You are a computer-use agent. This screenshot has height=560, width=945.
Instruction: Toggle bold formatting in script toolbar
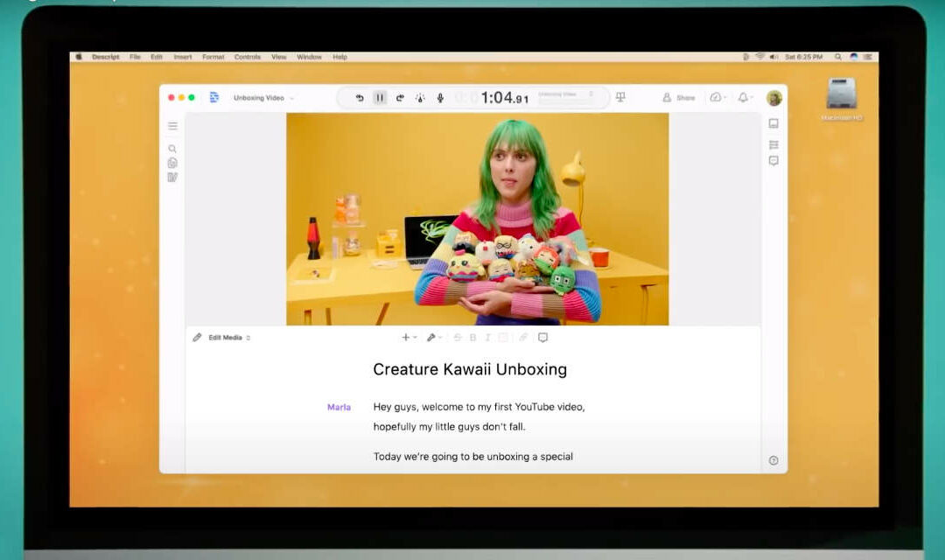[473, 338]
